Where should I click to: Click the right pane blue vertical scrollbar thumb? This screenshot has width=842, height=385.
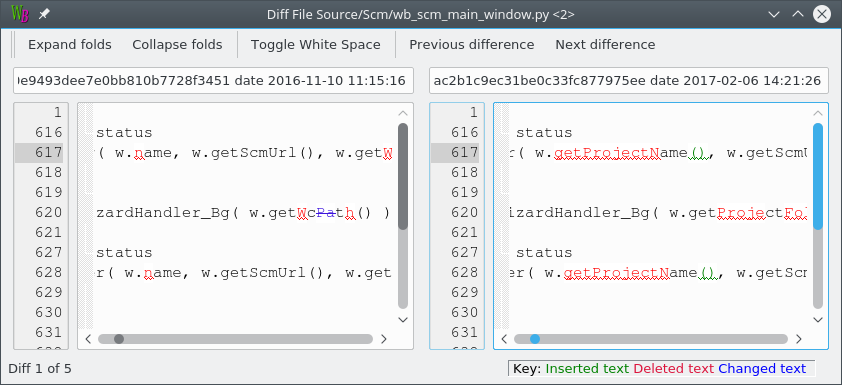click(818, 177)
